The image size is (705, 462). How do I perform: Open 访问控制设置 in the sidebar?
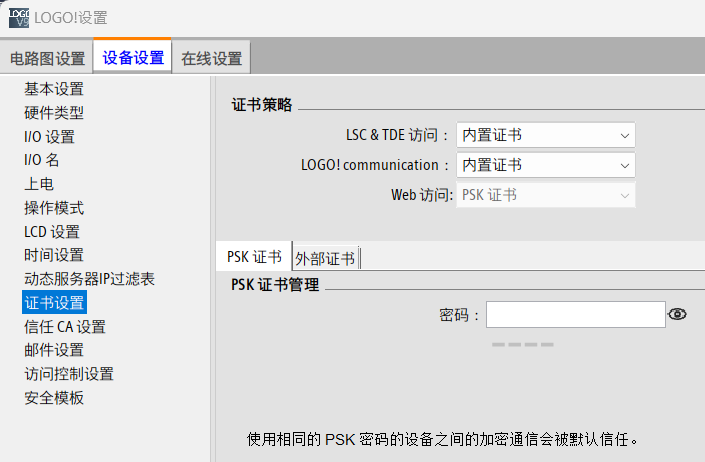click(69, 374)
